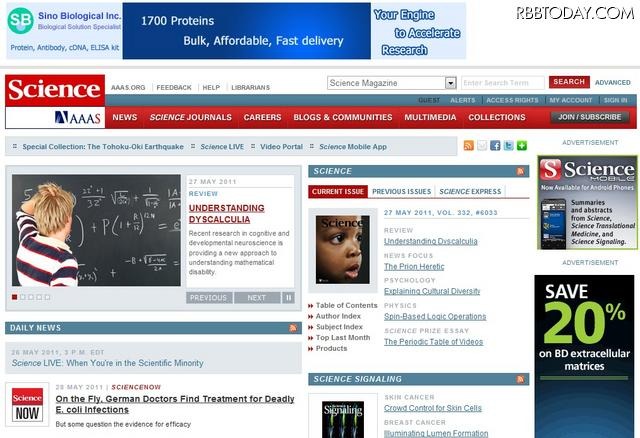
Task: Open Crowd Control for Skin Cells article
Action: click(x=433, y=408)
